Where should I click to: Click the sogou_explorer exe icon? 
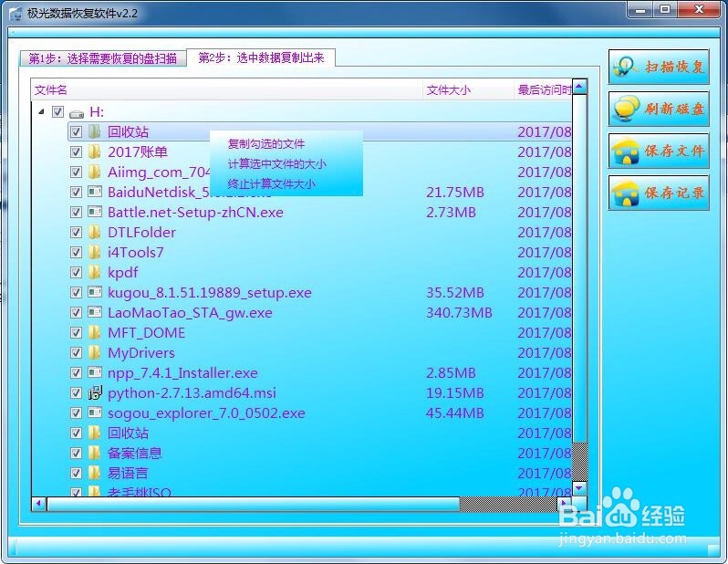[95, 413]
